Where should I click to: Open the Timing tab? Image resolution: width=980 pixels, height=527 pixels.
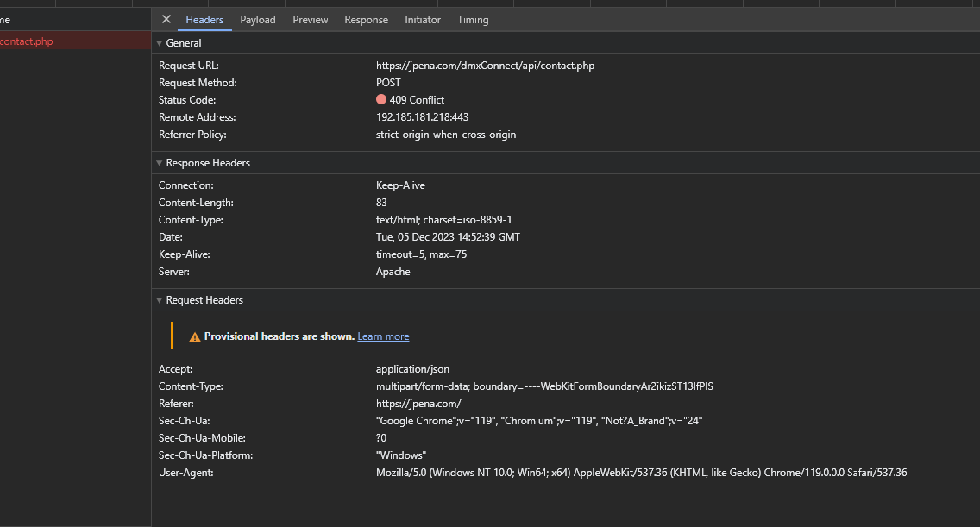pos(473,20)
